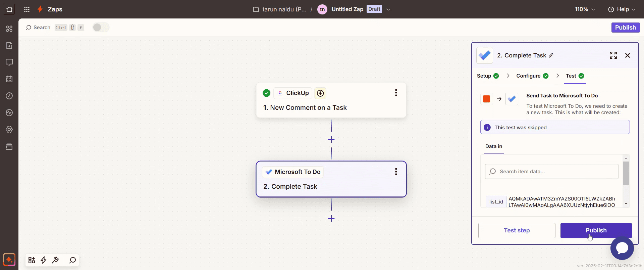Click the Microsoft To Do app label chip
Viewport: 644px width, 270px height.
pos(293,172)
